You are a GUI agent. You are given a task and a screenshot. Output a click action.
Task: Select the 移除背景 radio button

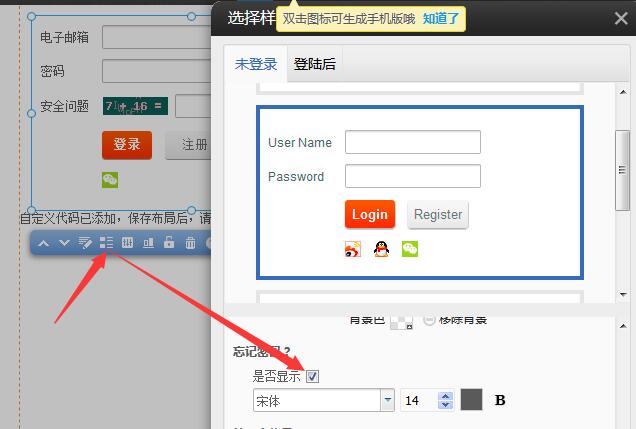[x=430, y=320]
